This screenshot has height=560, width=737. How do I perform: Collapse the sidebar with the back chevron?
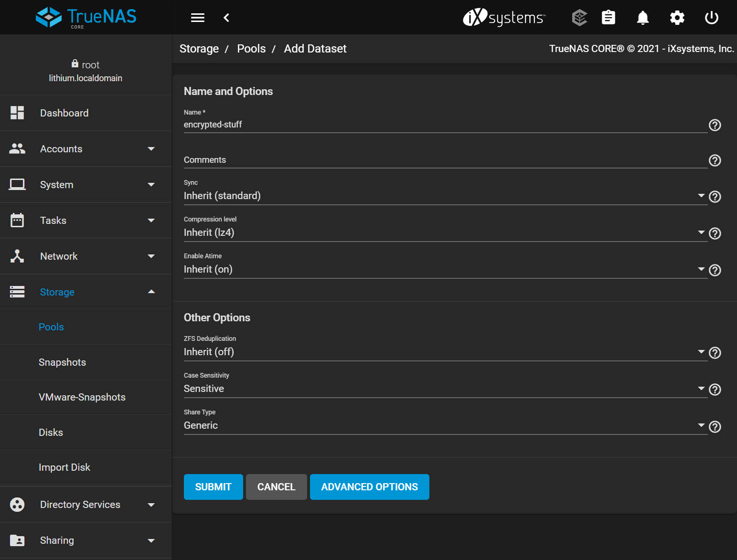tap(226, 18)
